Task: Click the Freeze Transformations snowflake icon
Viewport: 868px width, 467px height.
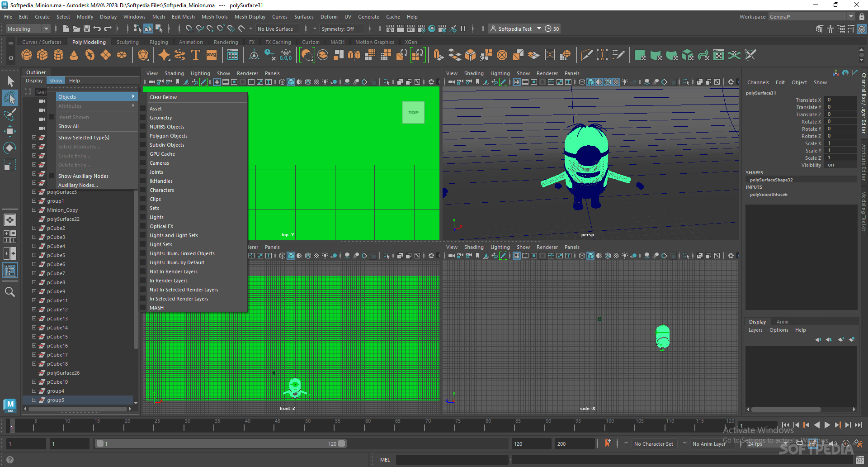Action: [286, 55]
